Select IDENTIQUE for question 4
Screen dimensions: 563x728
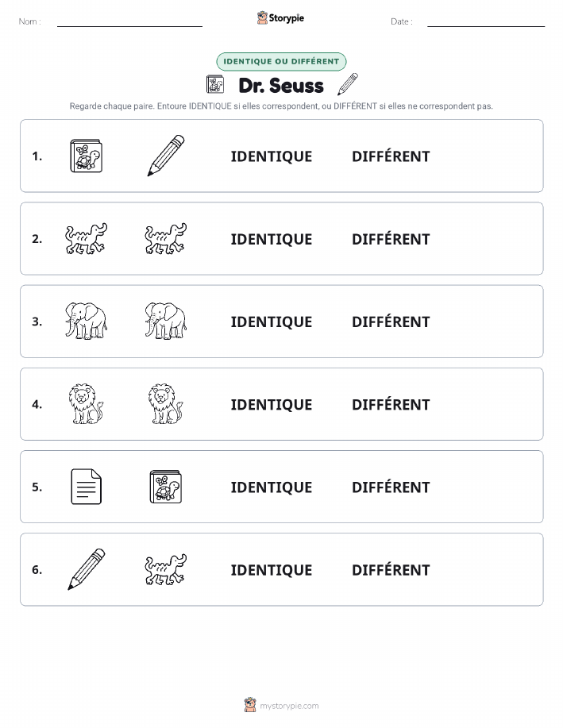pyautogui.click(x=272, y=404)
